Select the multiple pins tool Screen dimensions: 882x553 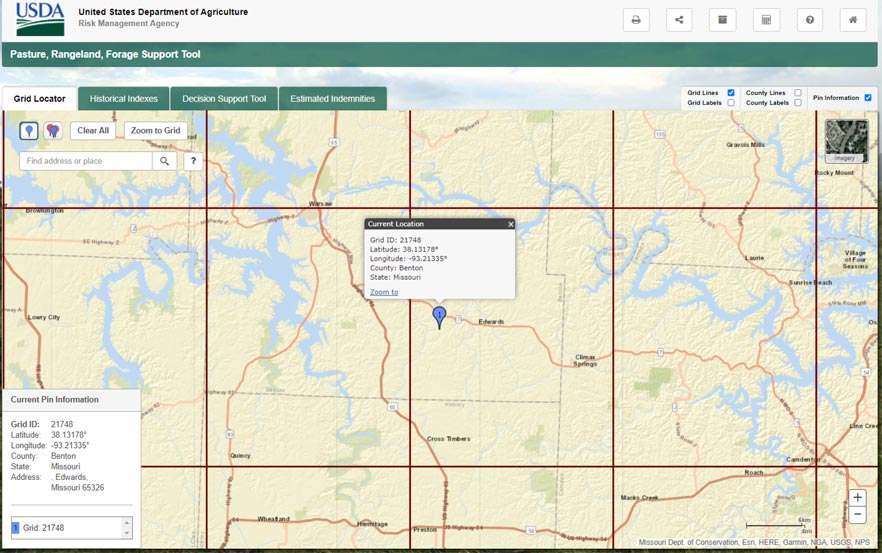53,131
